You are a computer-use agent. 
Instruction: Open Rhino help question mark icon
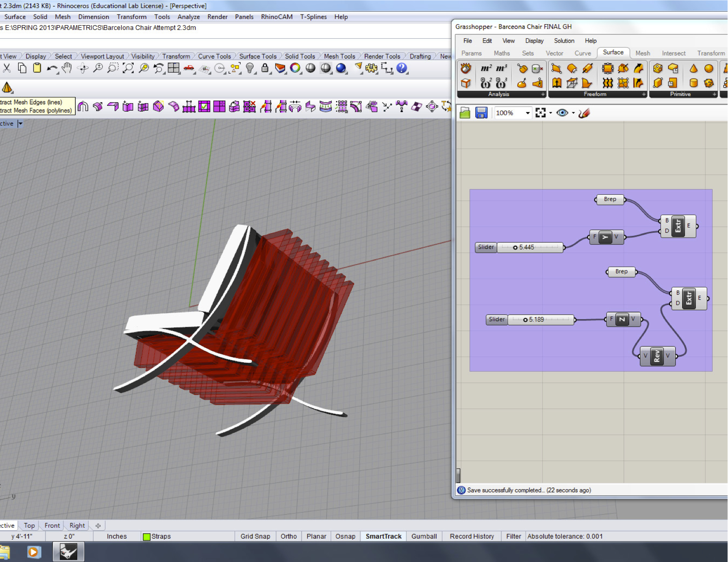402,68
